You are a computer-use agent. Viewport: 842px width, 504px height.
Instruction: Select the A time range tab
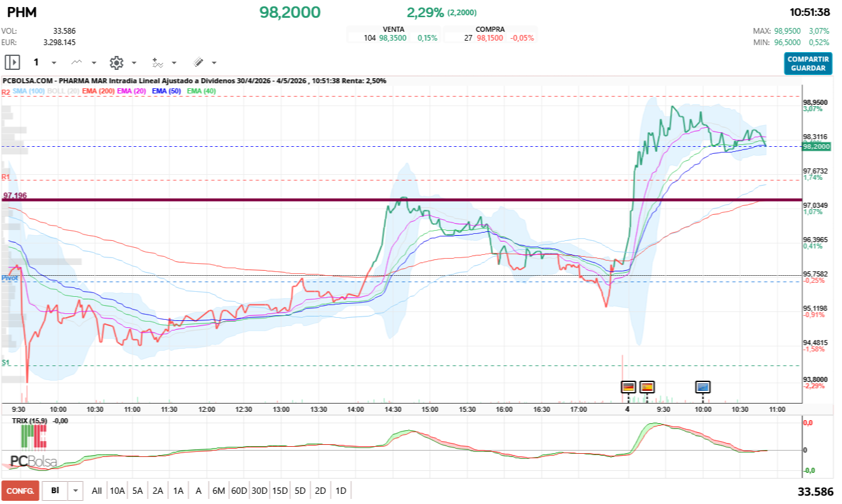click(198, 491)
